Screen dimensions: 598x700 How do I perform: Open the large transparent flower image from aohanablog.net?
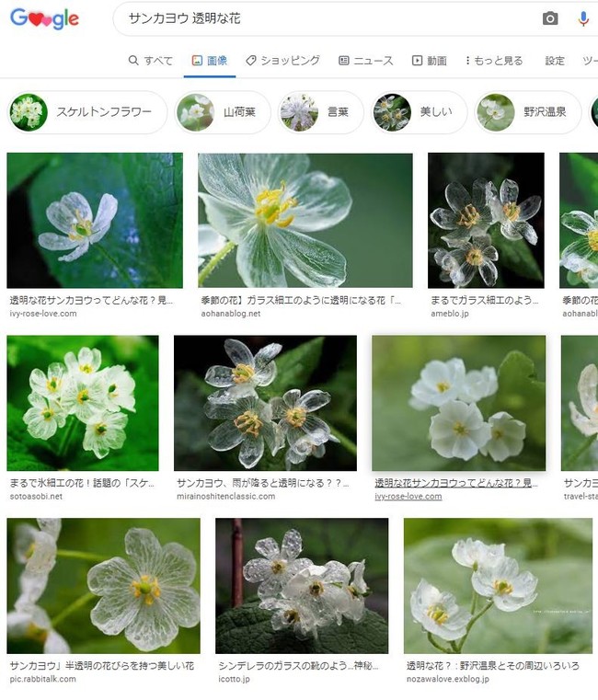(305, 220)
